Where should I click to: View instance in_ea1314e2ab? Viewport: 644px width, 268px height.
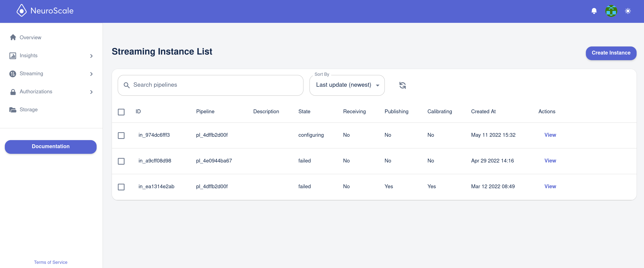point(550,186)
